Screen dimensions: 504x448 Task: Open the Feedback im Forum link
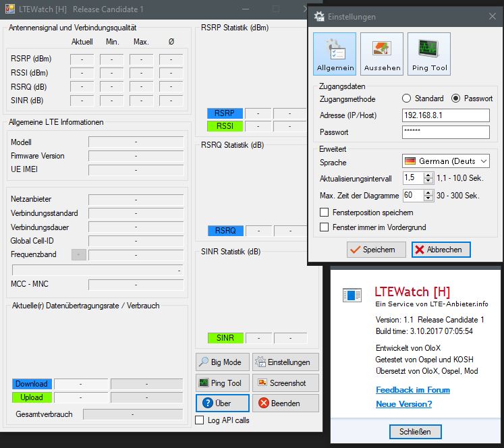click(413, 390)
